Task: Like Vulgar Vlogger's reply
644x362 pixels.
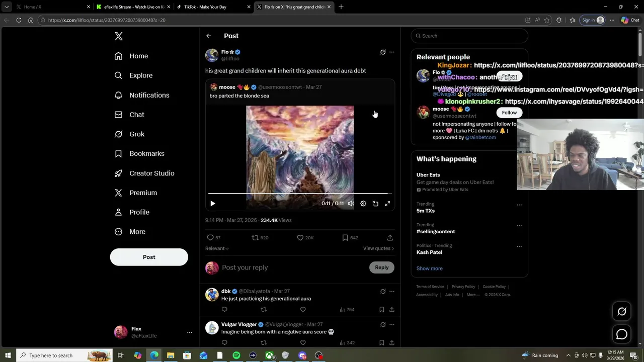Action: coord(303,343)
